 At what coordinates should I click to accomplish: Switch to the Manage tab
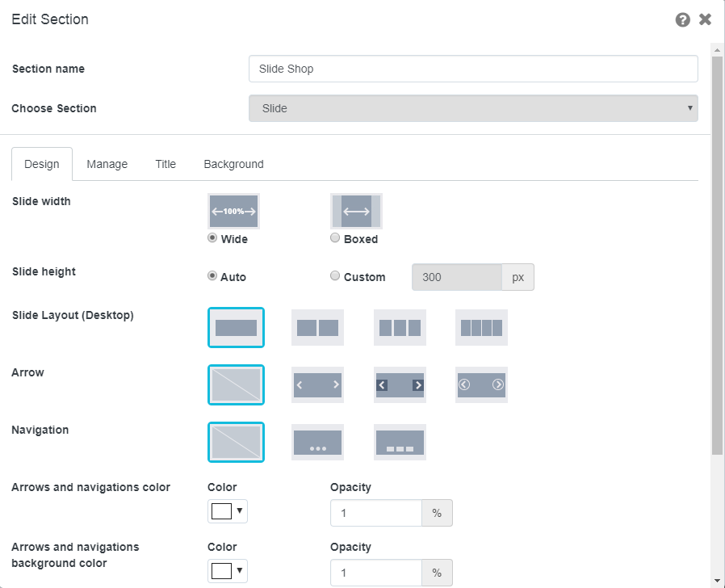[107, 164]
